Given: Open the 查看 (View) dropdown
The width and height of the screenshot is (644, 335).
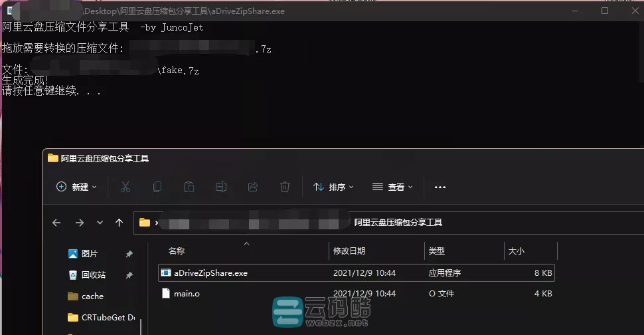Looking at the screenshot, I should pyautogui.click(x=392, y=187).
